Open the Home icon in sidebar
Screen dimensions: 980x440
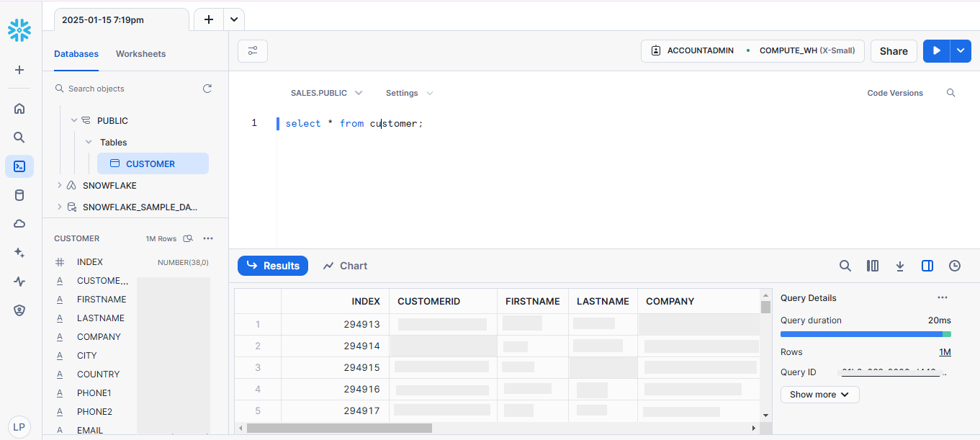click(x=19, y=109)
